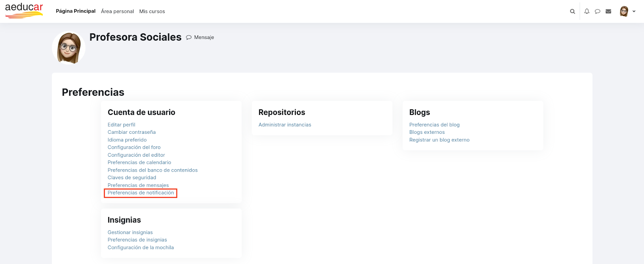The width and height of the screenshot is (644, 264).
Task: Click the Cuenta de usuario heading
Action: point(141,113)
